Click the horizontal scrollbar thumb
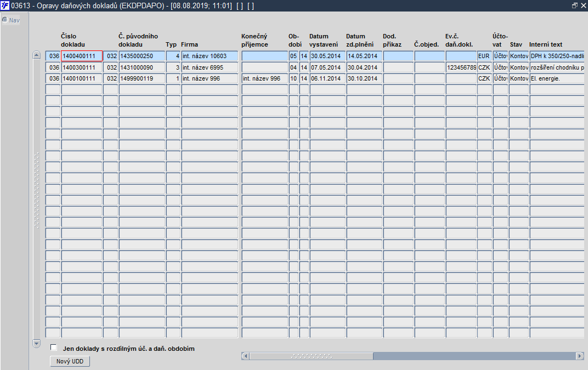Screen dimensions: 588x370 tap(311, 356)
